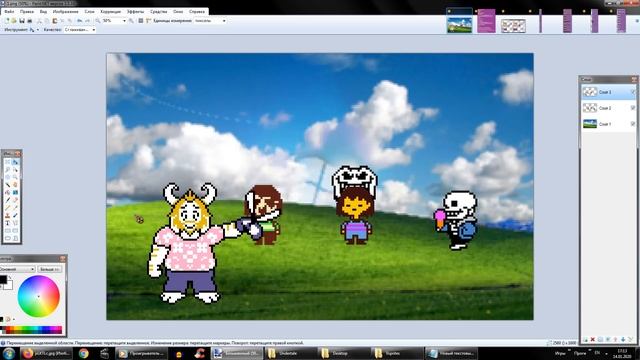Select the Rounded Rectangle tool

click(x=15, y=230)
